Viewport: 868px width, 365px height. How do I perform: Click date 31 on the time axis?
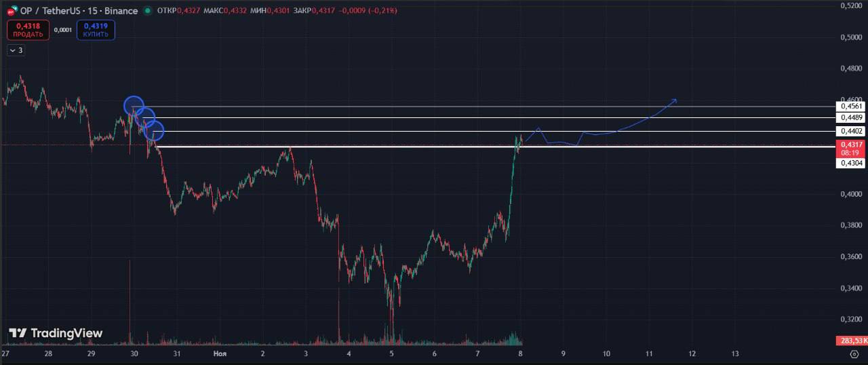tap(177, 354)
